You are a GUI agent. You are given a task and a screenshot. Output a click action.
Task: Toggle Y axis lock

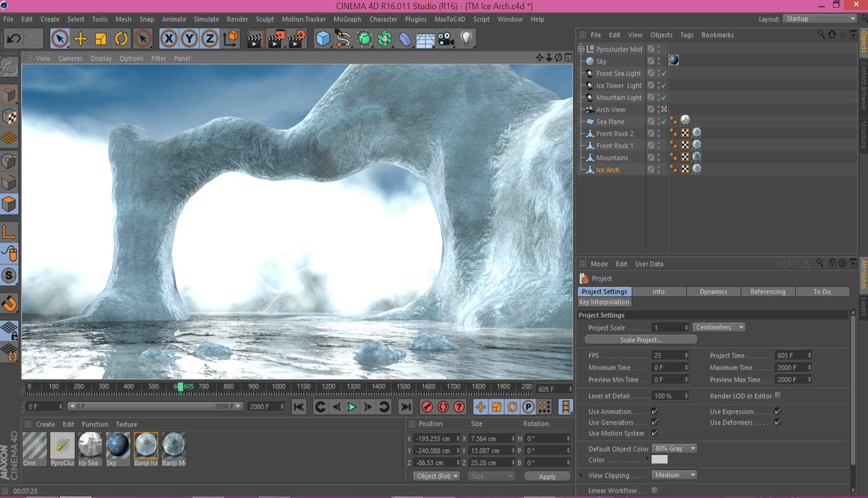pos(189,39)
